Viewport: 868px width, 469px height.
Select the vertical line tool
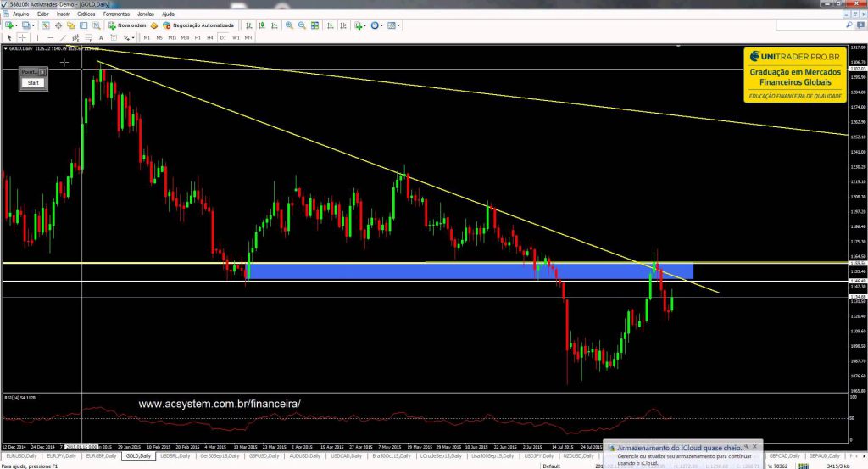point(37,37)
